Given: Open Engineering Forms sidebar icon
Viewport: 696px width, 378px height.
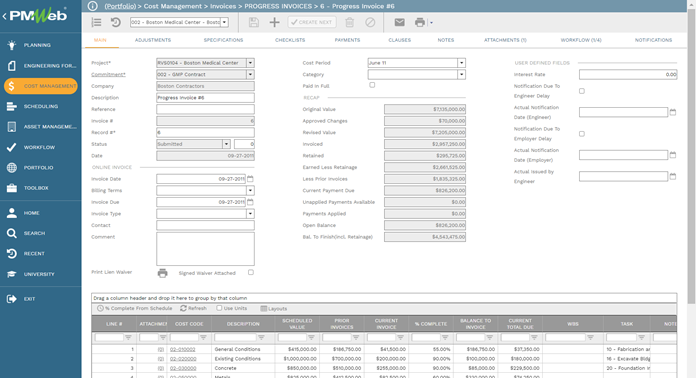Looking at the screenshot, I should click(12, 66).
